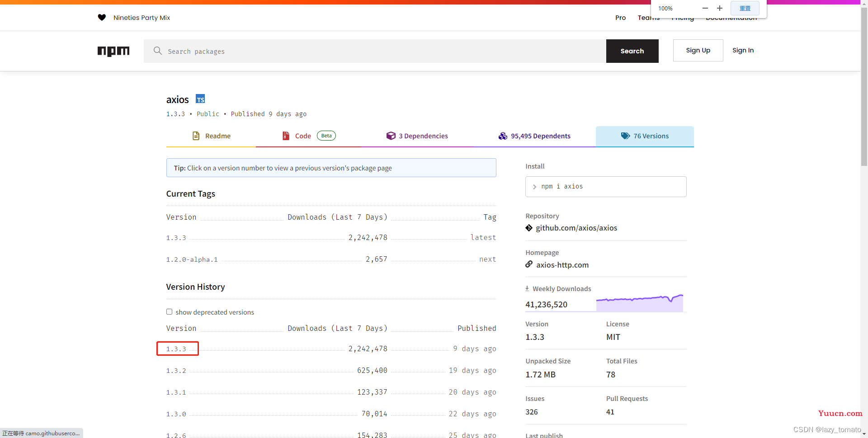Click the 625,400 downloads value
The height and width of the screenshot is (438, 868).
pyautogui.click(x=372, y=370)
